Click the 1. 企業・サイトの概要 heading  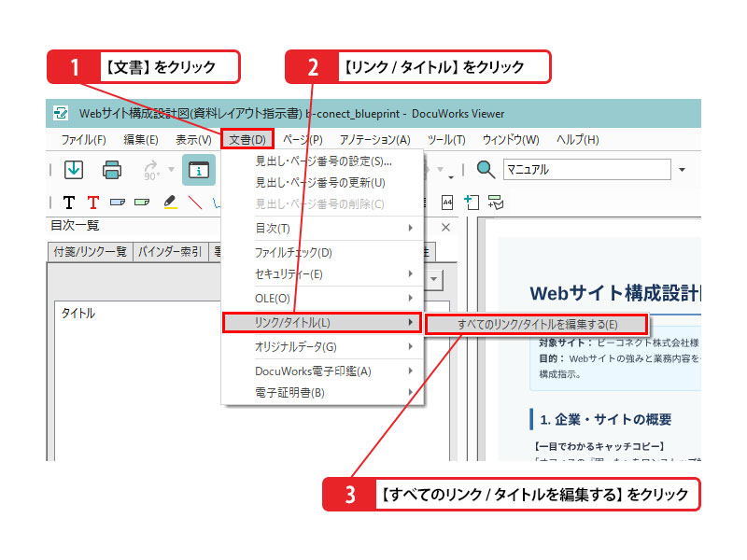605,419
